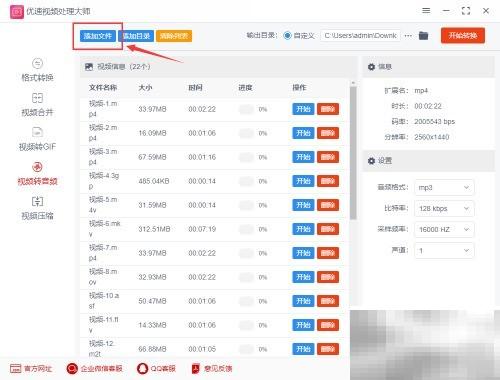Screen dimensions: 500x380
Task: Open 意见反馈 feedback link
Action: pyautogui.click(x=212, y=368)
